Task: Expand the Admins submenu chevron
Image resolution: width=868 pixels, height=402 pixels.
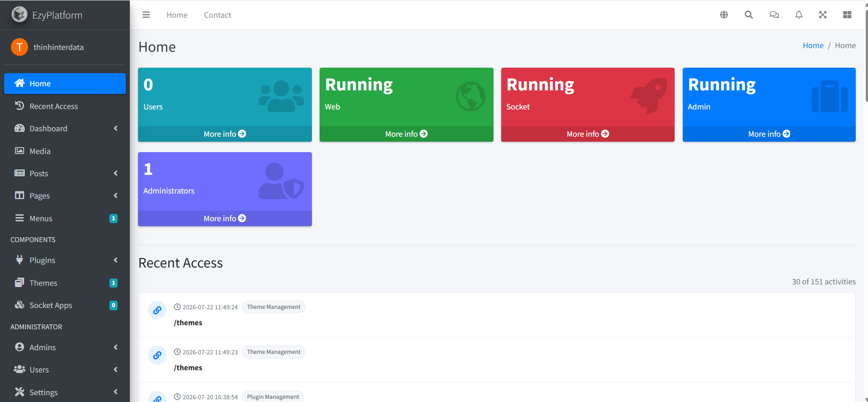Action: 116,347
